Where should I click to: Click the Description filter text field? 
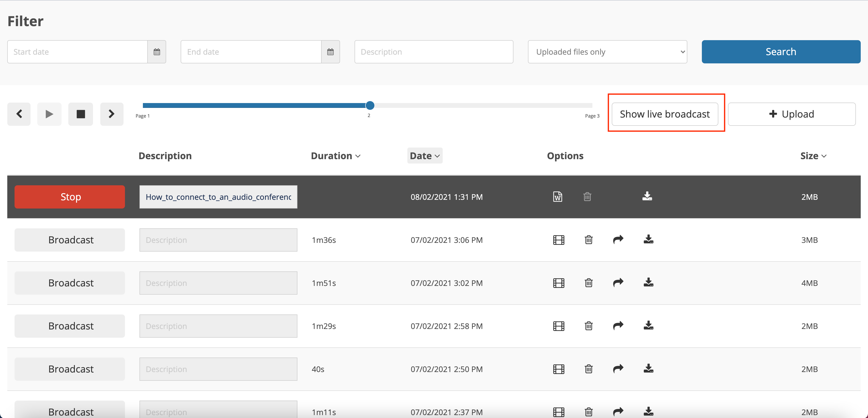[434, 52]
